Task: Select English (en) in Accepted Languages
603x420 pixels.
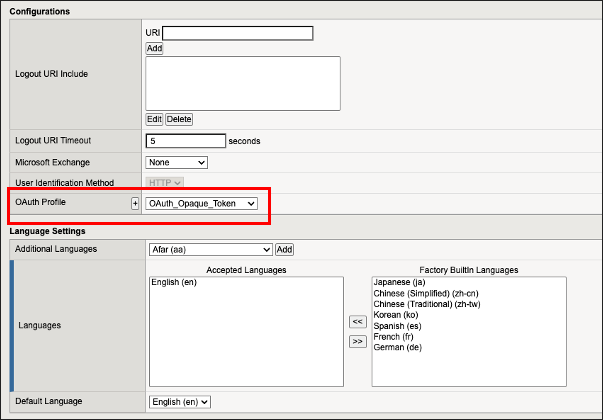Action: pos(176,283)
